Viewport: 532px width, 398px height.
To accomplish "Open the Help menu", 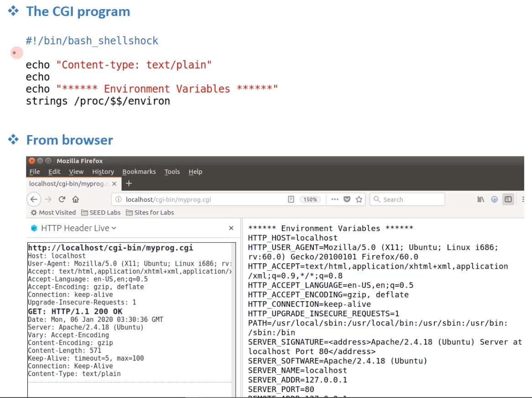I will coord(195,172).
